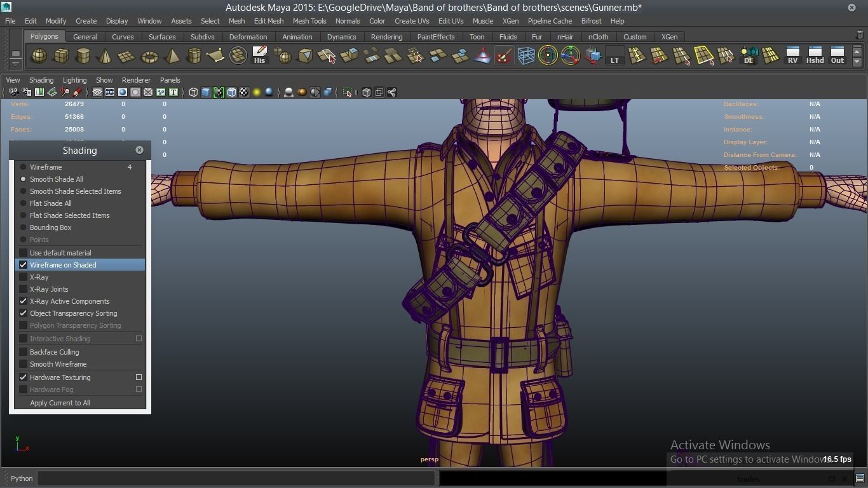Enable Smooth Wireframe

click(23, 364)
